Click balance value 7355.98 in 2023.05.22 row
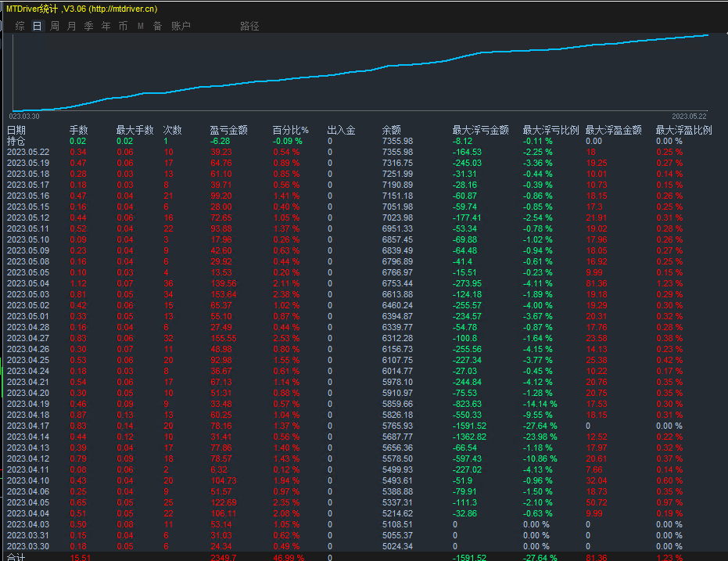The height and width of the screenshot is (561, 728). 397,152
